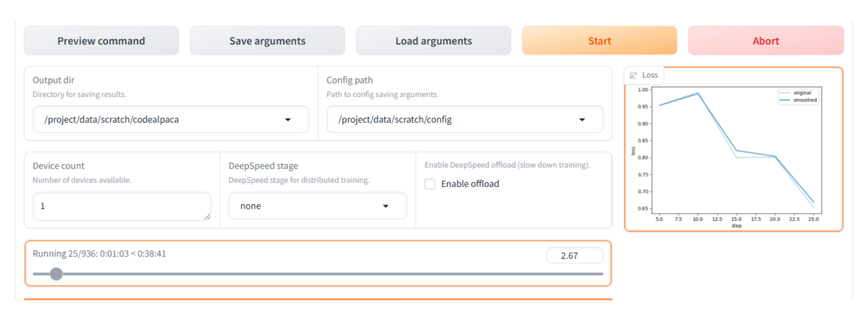Image resolution: width=868 pixels, height=314 pixels.
Task: Click the Preview command button
Action: coord(102,41)
